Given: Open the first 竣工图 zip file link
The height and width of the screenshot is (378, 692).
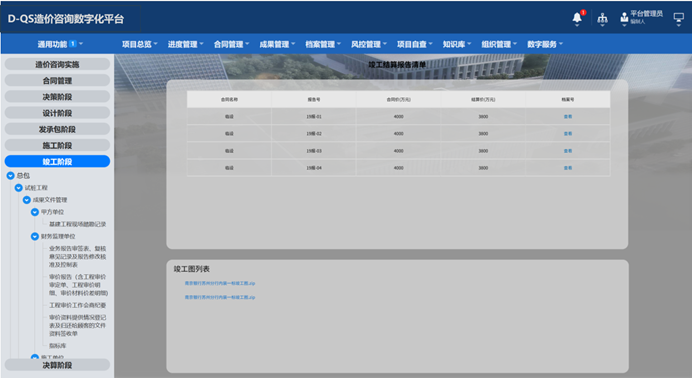Looking at the screenshot, I should (x=220, y=283).
